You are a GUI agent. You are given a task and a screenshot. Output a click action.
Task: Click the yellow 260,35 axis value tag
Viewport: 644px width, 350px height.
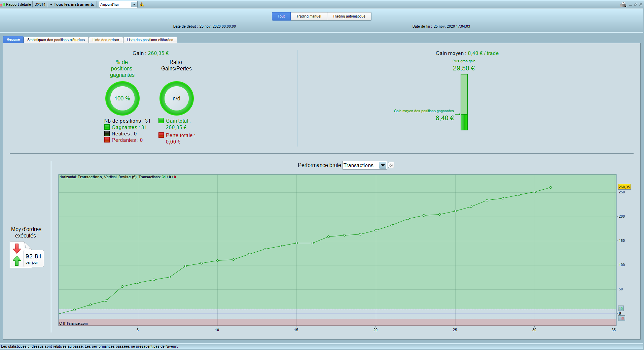point(624,187)
